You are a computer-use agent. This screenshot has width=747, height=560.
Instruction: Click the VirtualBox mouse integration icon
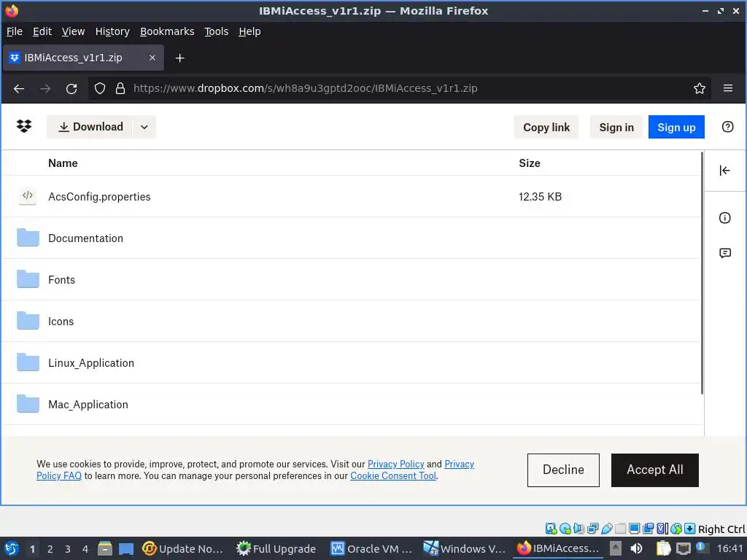click(x=676, y=529)
